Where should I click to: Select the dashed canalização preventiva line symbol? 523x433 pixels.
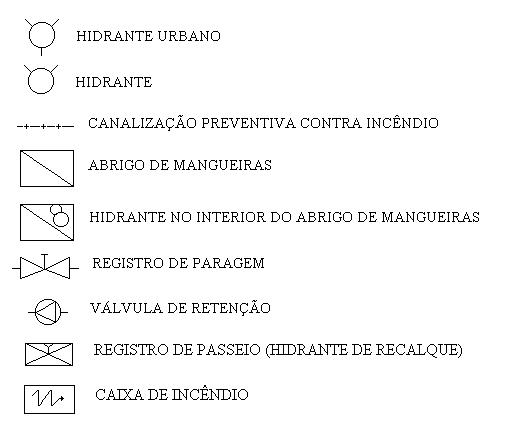(45, 126)
